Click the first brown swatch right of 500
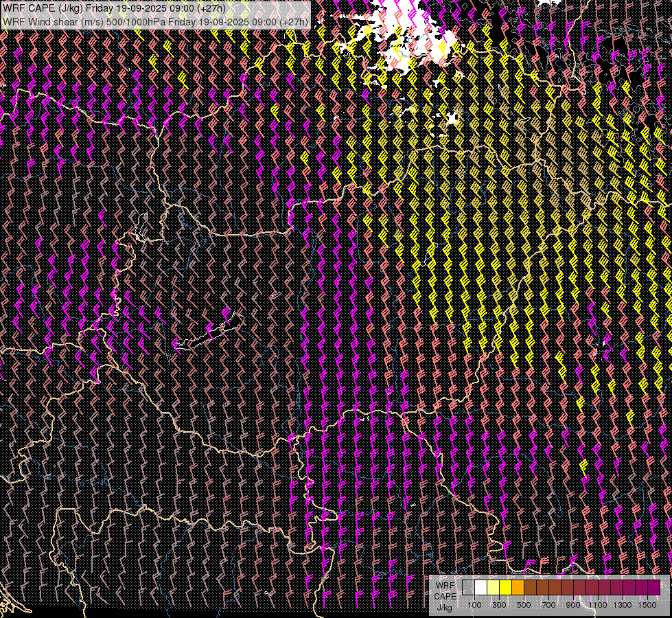The width and height of the screenshot is (672, 618). (x=530, y=587)
